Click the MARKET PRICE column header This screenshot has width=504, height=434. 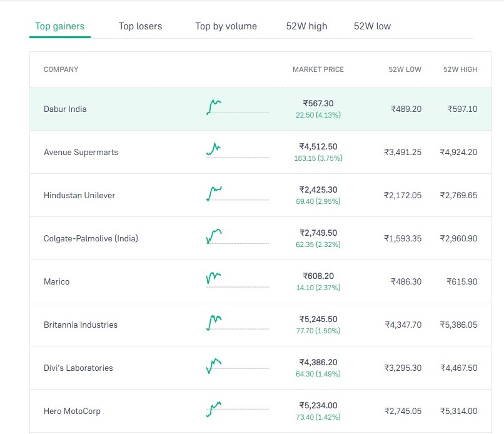318,69
